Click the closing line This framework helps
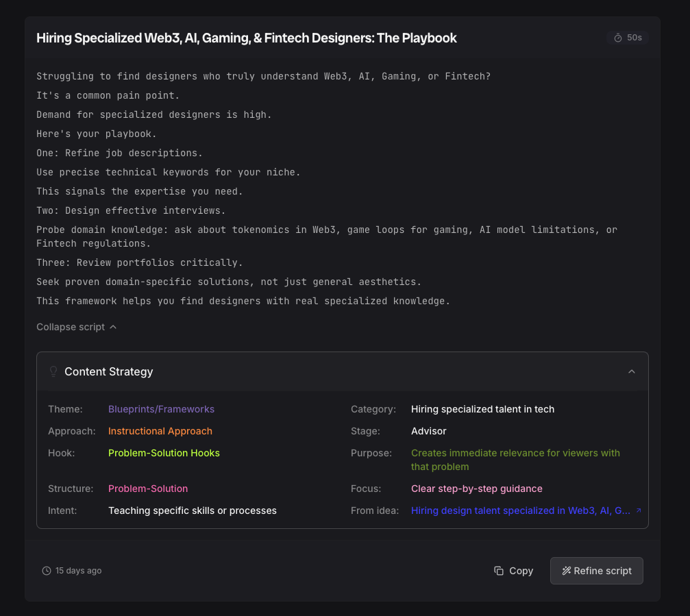The image size is (690, 616). [x=243, y=301]
